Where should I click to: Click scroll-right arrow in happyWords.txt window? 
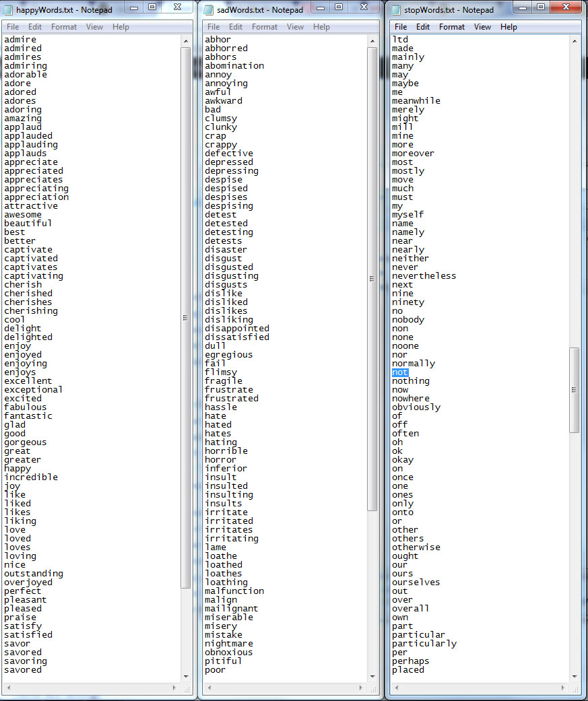pos(175,688)
